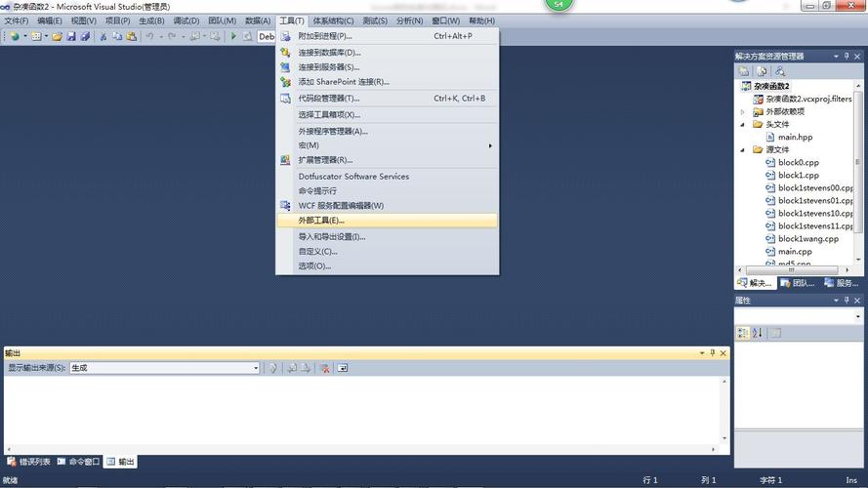Click the Add New Item toolbar icon
868x488 pixels.
(36, 36)
